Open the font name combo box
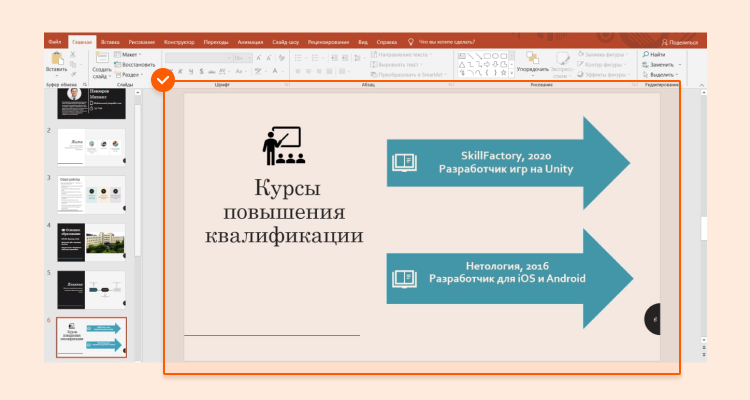The image size is (750, 400). coord(198,58)
